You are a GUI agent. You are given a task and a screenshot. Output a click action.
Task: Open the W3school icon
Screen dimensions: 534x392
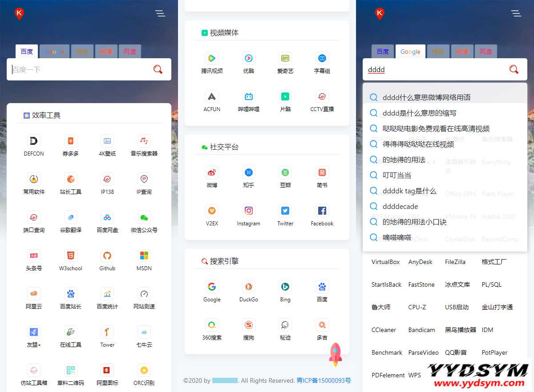pos(71,256)
